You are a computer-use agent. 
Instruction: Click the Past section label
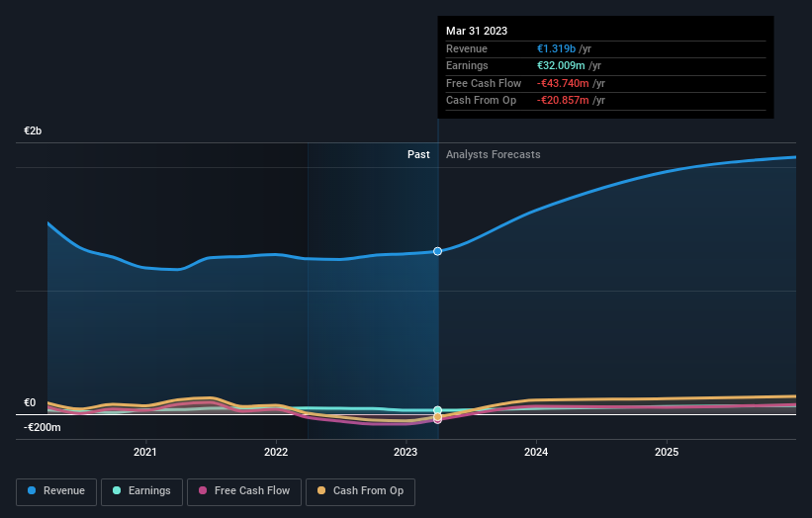(x=418, y=154)
